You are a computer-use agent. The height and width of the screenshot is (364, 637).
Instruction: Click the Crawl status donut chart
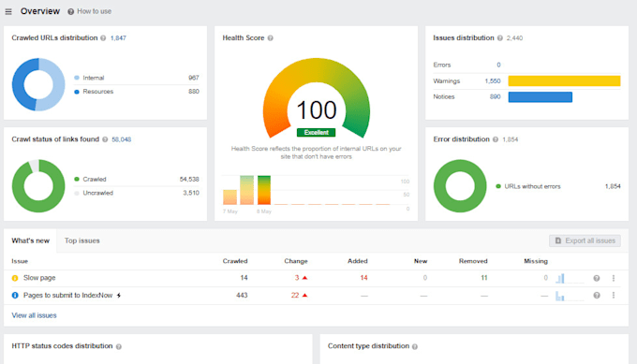coord(38,186)
